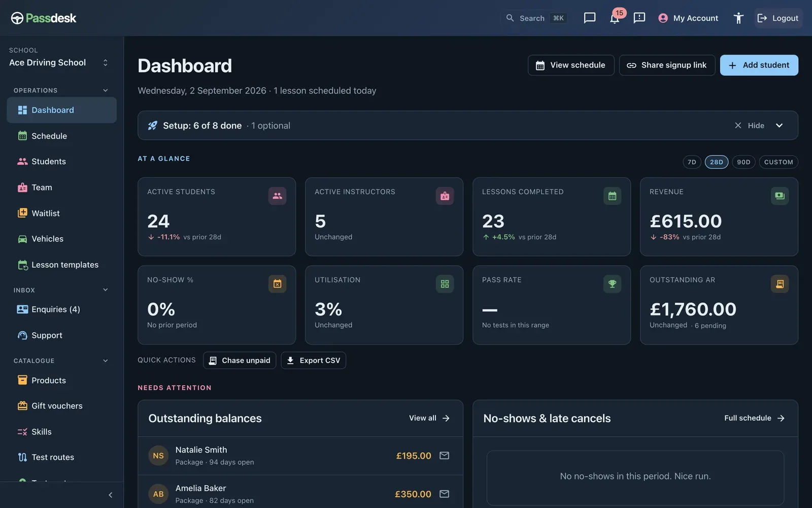Open Test routes page
Screen dimensions: 812x508
(x=61, y=457)
